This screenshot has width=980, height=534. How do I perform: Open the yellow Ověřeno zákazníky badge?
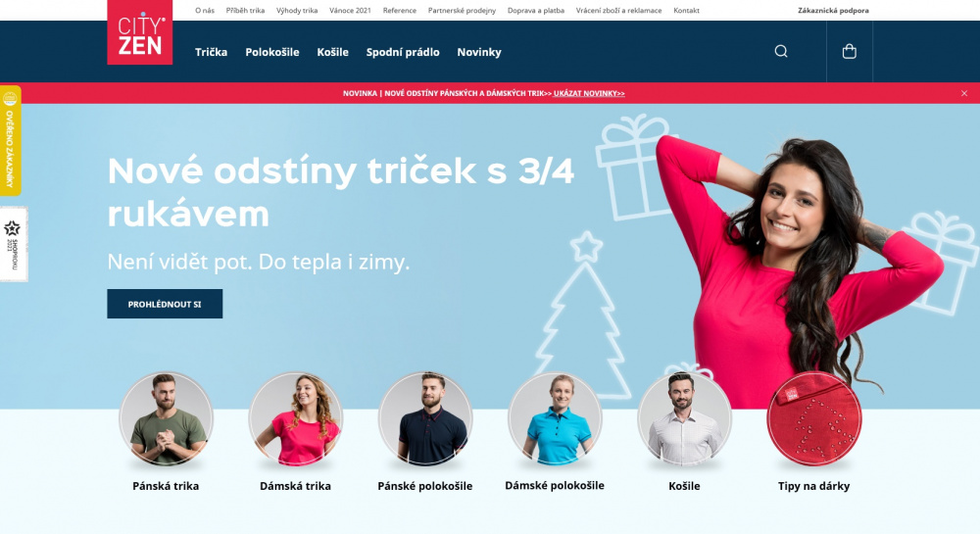(10, 140)
